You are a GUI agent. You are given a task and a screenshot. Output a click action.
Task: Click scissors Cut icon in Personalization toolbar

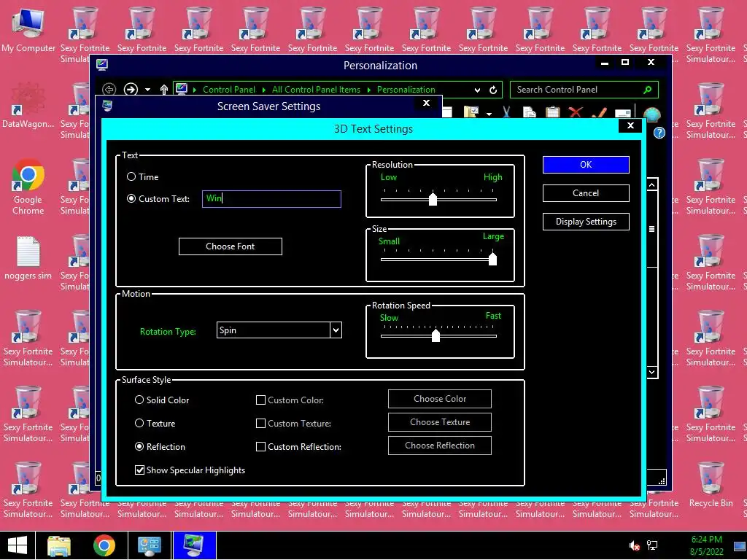(x=506, y=112)
